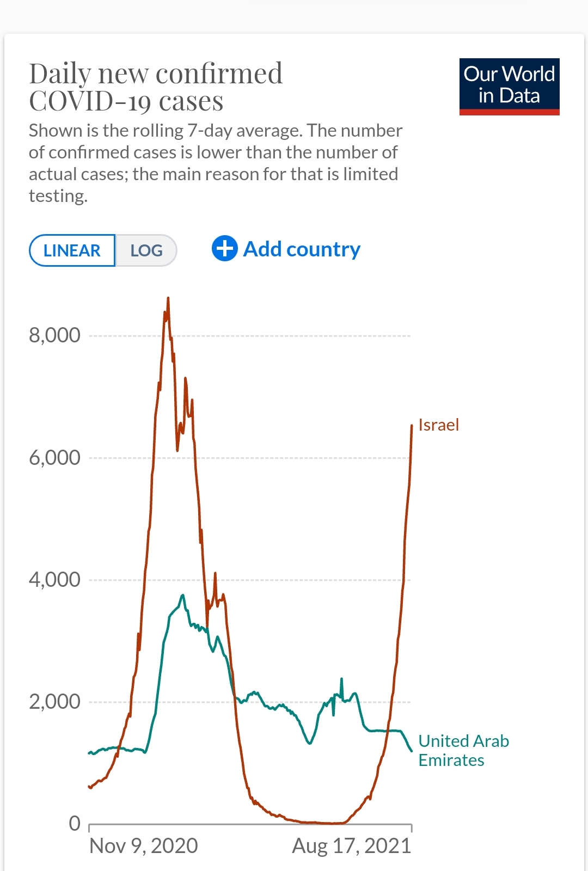The image size is (588, 871).
Task: Click the Add country link text
Action: tap(302, 249)
